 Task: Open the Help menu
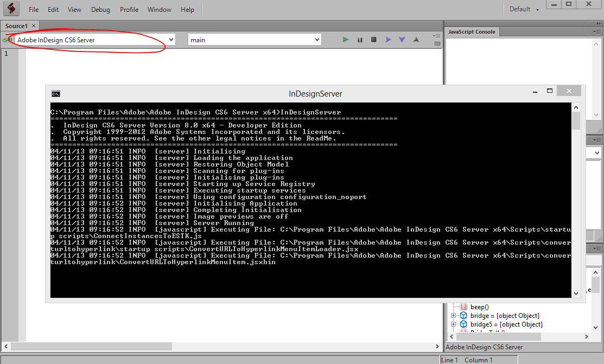(187, 10)
